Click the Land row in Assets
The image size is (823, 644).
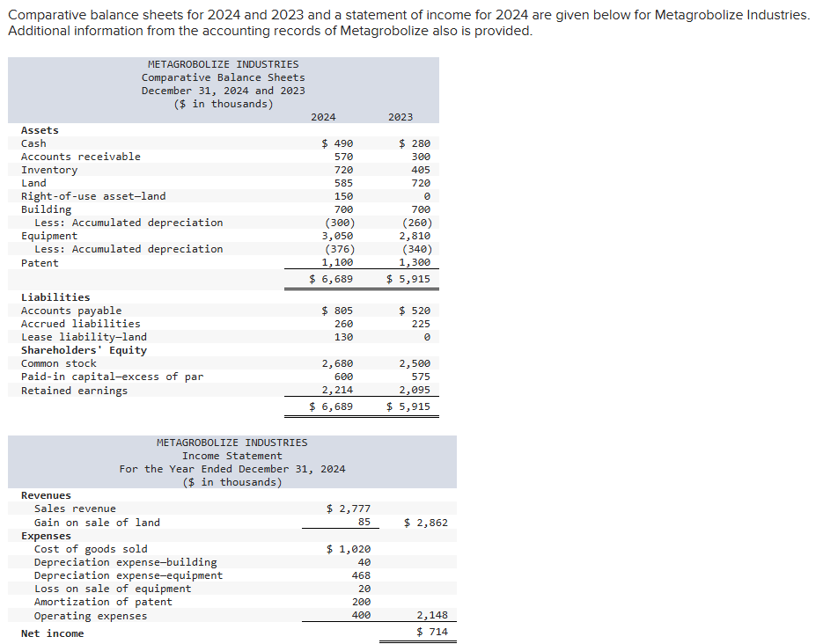pos(35,182)
